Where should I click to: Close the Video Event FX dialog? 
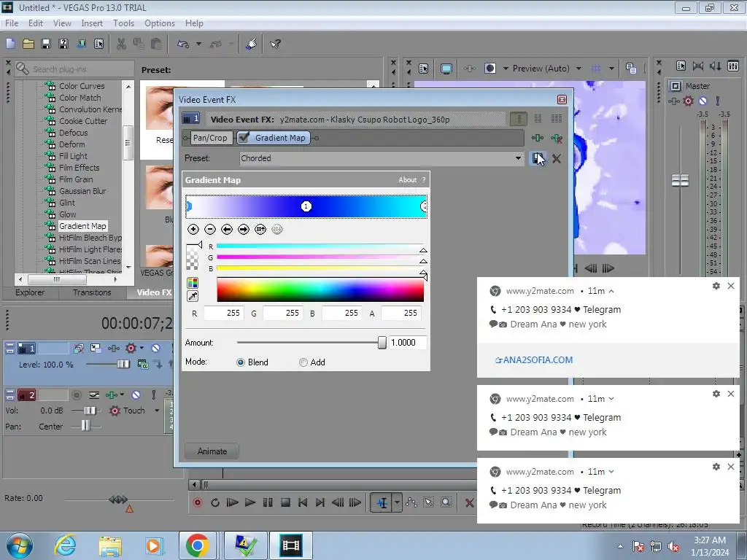tap(562, 99)
